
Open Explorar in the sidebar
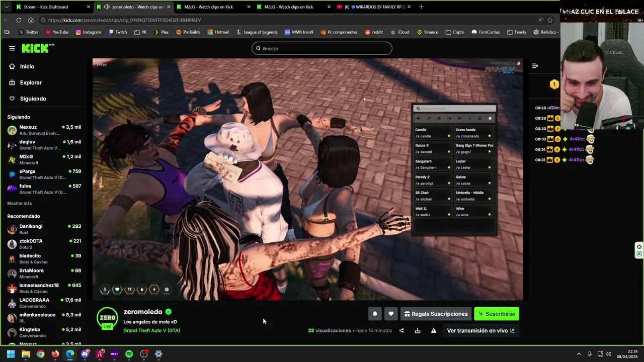coord(31,82)
